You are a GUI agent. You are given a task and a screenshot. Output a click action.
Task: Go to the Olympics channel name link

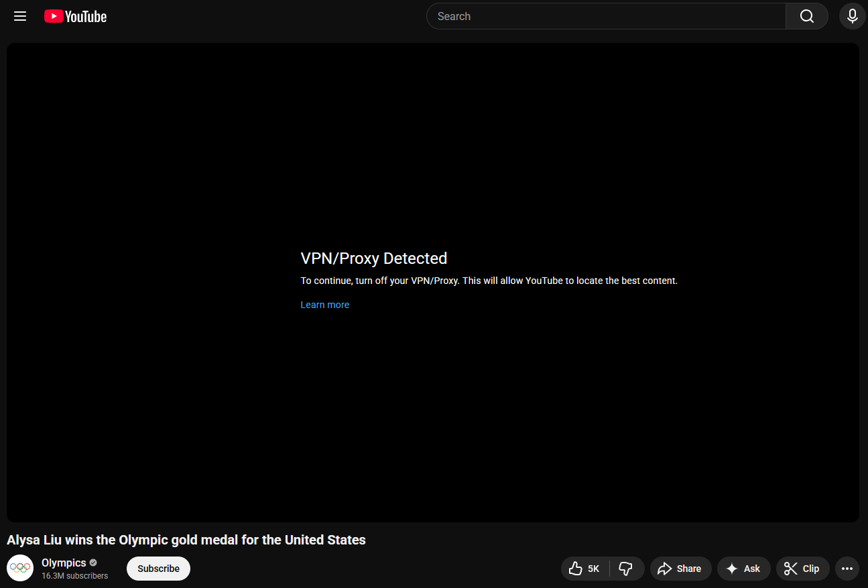click(64, 563)
